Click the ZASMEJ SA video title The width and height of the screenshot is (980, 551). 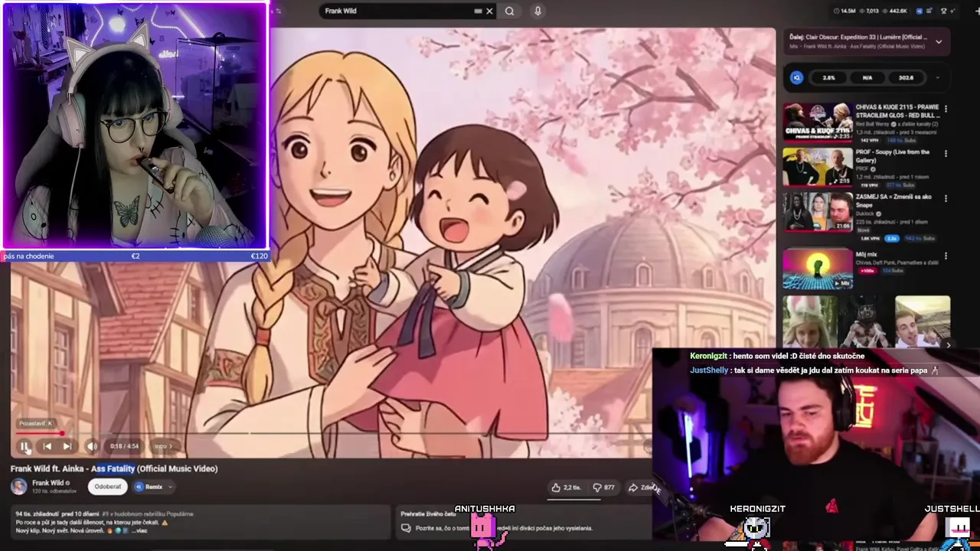[x=893, y=201]
